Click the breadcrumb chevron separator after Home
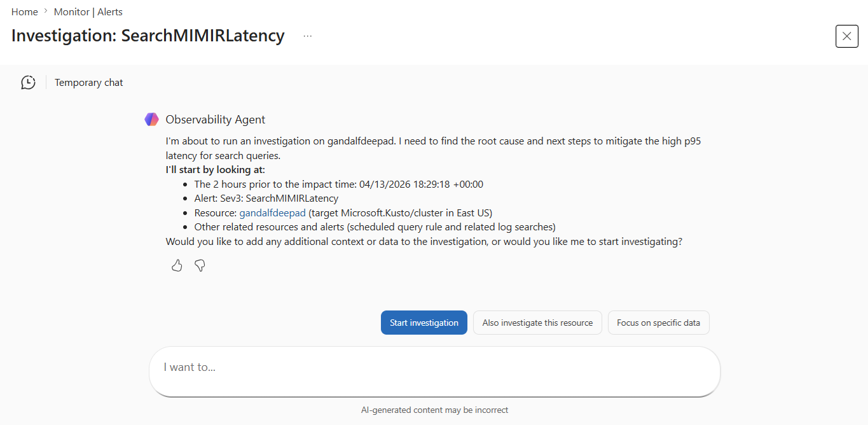This screenshot has width=868, height=425. pyautogui.click(x=46, y=11)
